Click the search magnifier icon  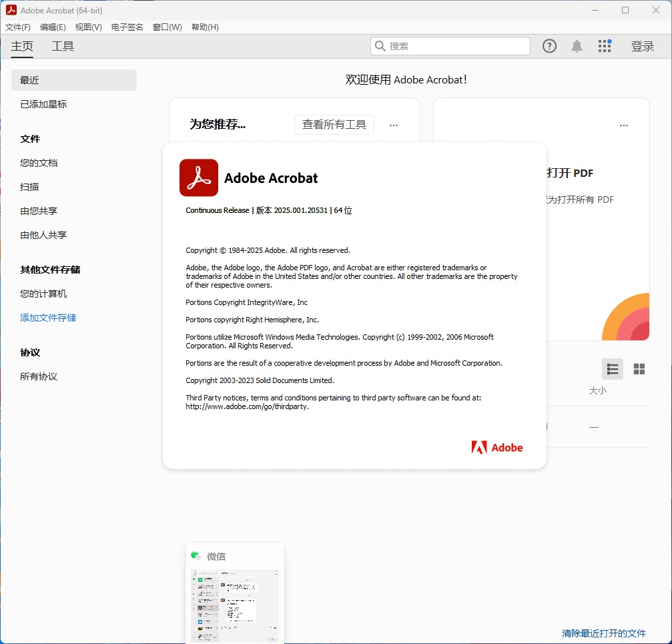point(380,46)
